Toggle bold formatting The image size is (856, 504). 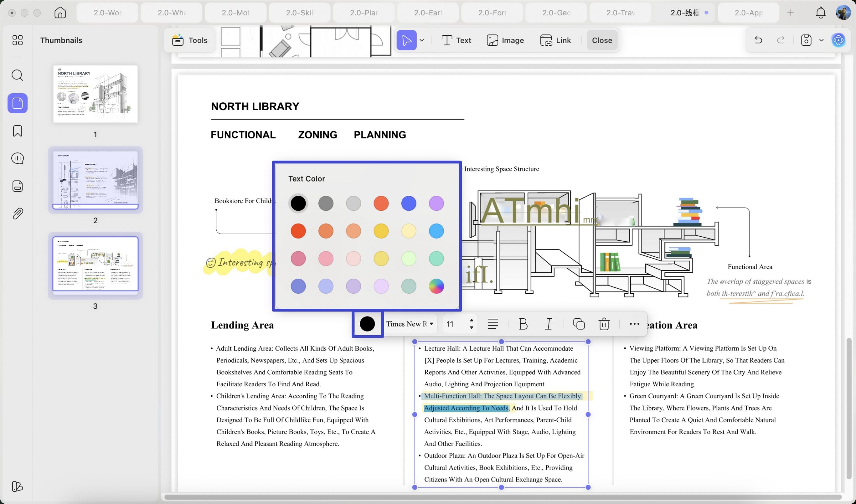click(x=523, y=324)
